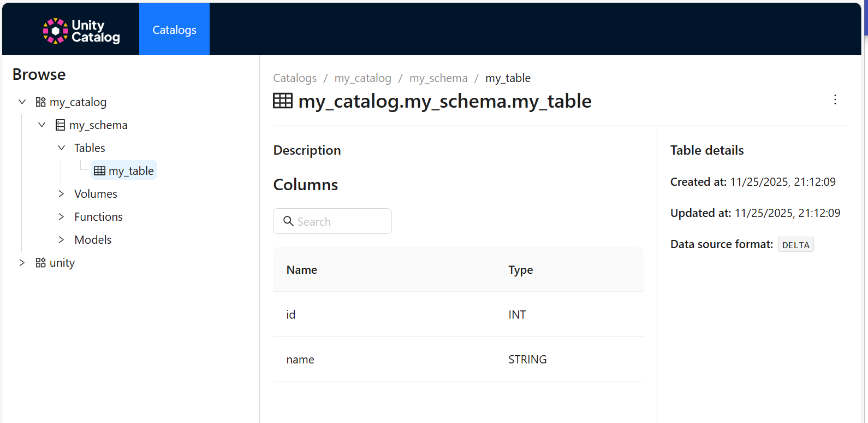Click the my_table table icon in tree
The image size is (868, 423).
point(99,171)
